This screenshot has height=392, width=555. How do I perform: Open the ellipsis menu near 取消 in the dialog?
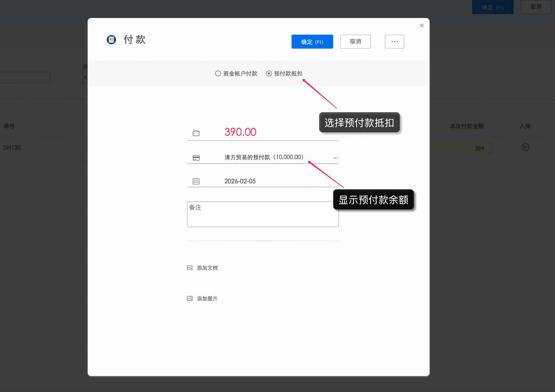(x=394, y=41)
